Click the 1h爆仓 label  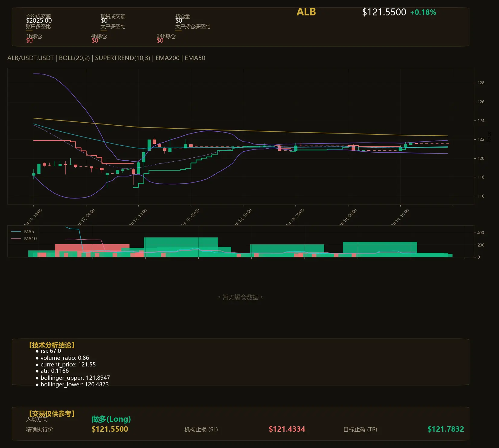pos(34,36)
